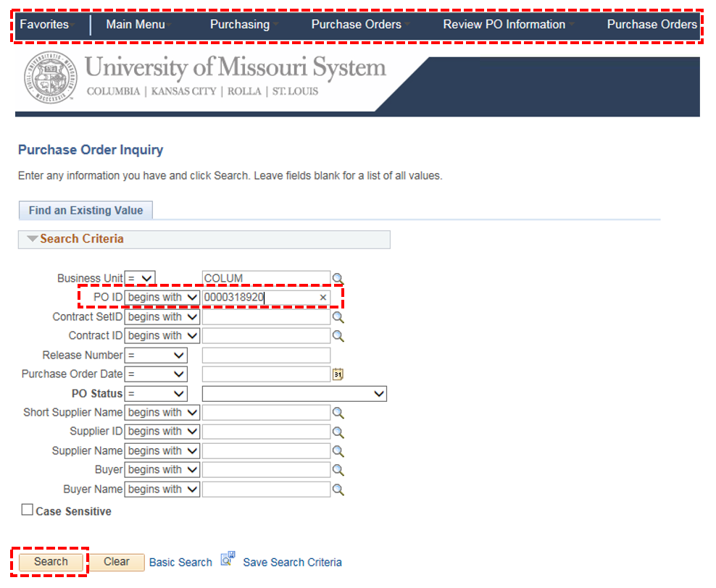The image size is (716, 588).
Task: Open Supplier Name lookup magnifier
Action: click(338, 451)
